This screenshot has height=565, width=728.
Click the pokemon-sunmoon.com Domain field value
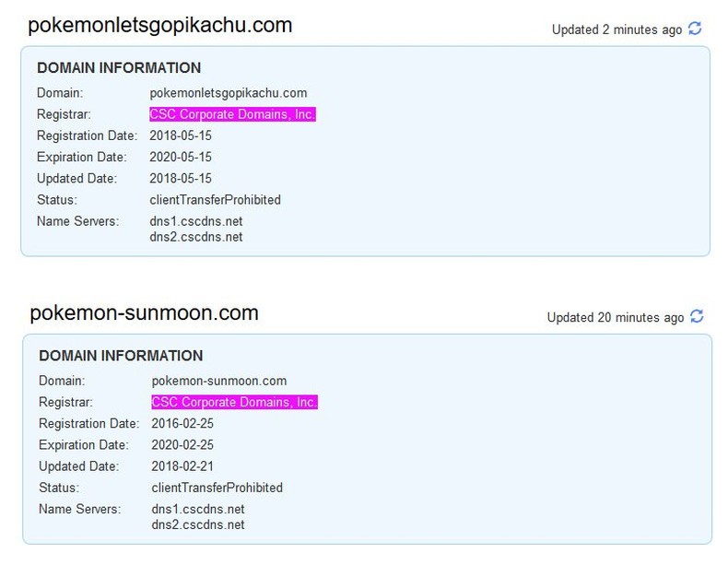(x=218, y=381)
